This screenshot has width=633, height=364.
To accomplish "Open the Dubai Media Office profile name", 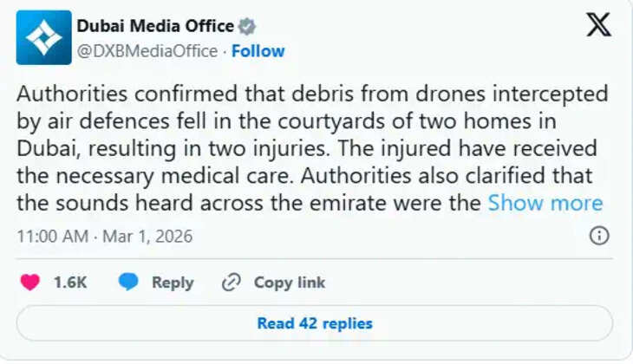I will 155,26.
